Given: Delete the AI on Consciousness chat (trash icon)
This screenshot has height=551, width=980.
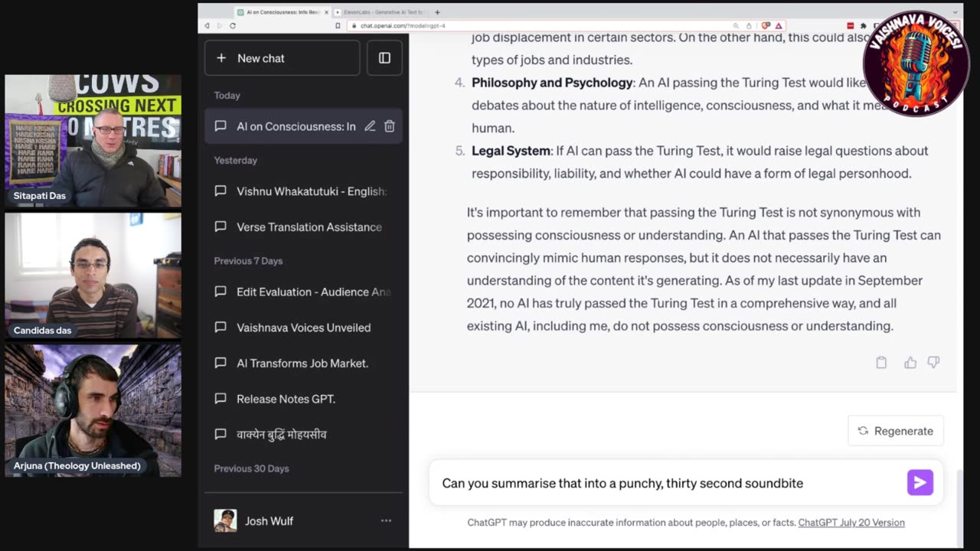Looking at the screenshot, I should pyautogui.click(x=389, y=126).
